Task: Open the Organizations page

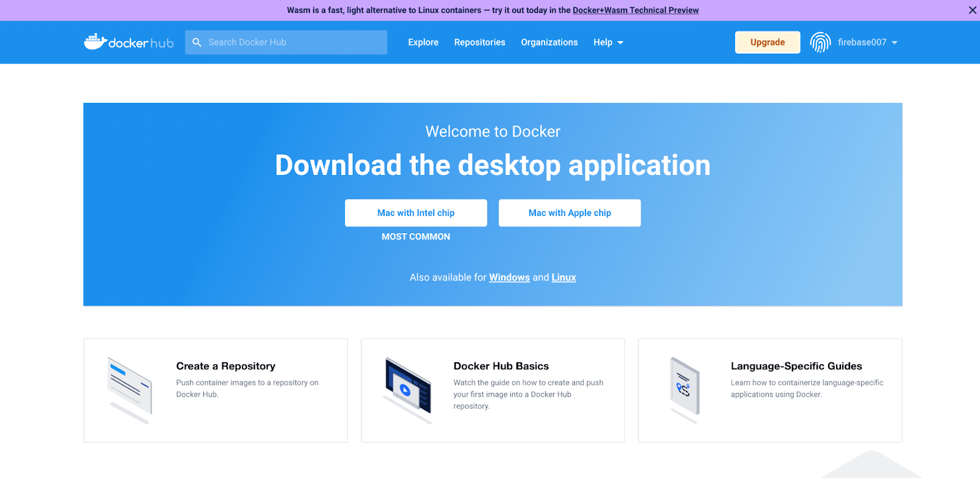Action: click(549, 42)
